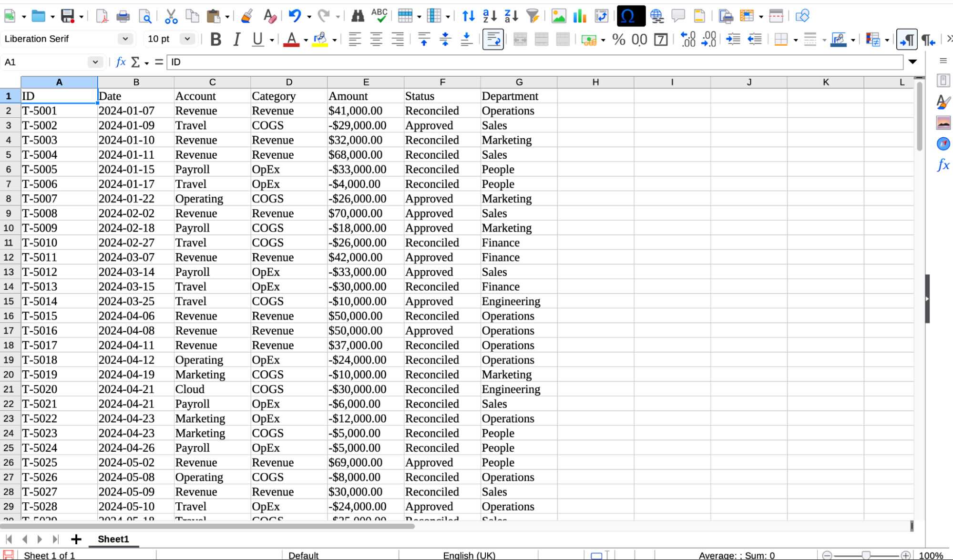Open the font name dropdown

tap(125, 39)
